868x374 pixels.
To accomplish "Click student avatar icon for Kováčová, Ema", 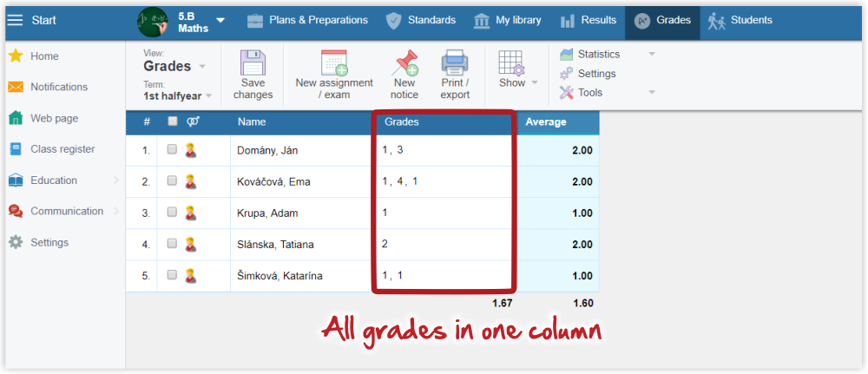I will [x=191, y=181].
